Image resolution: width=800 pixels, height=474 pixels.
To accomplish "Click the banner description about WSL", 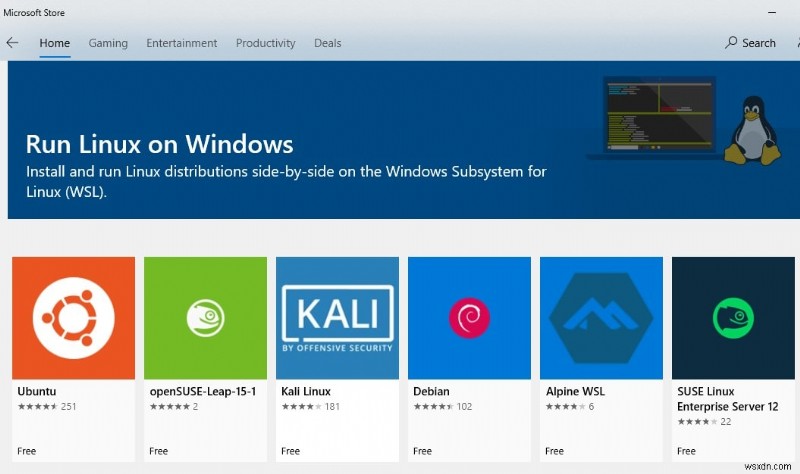I will [286, 182].
